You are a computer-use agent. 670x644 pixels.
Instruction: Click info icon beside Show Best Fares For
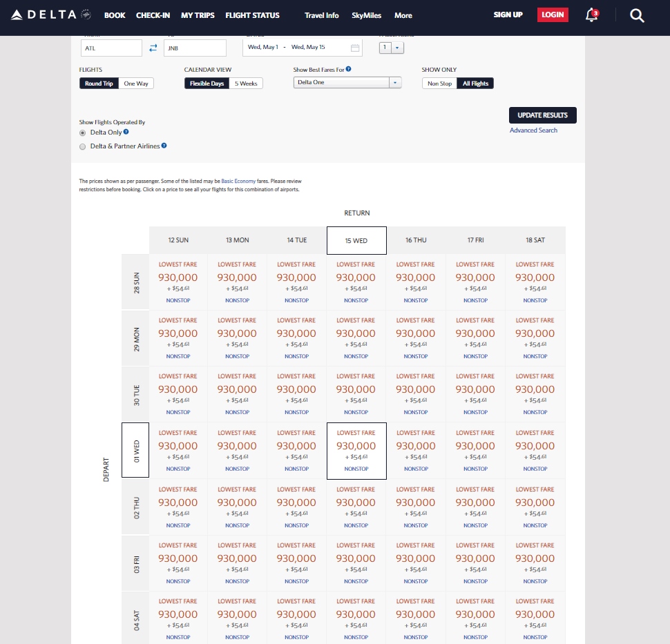[349, 69]
